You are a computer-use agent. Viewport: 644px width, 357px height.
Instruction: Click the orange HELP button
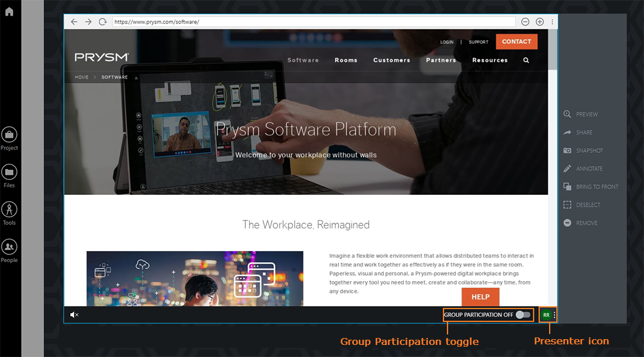[x=480, y=297]
